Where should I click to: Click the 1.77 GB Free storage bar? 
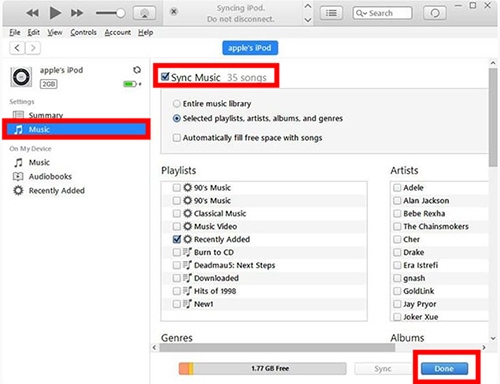click(262, 369)
